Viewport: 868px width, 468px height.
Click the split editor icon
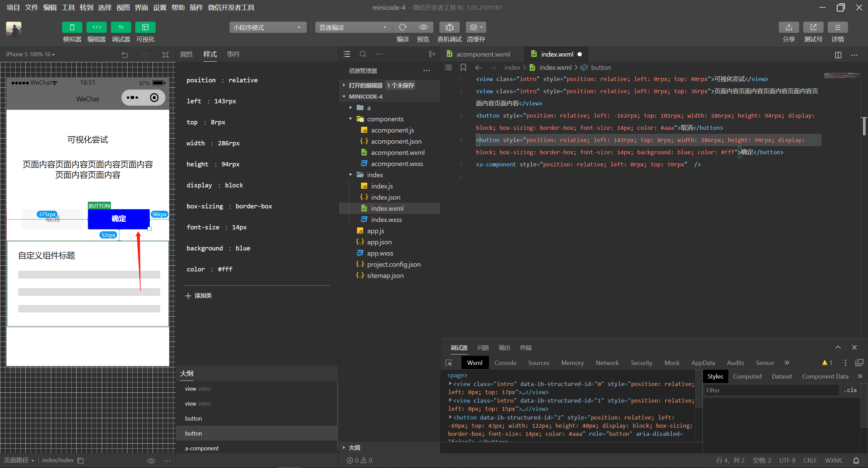[838, 55]
